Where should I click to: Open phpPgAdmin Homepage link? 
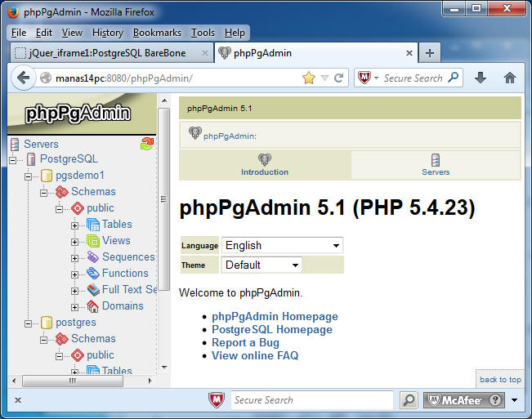pyautogui.click(x=275, y=316)
